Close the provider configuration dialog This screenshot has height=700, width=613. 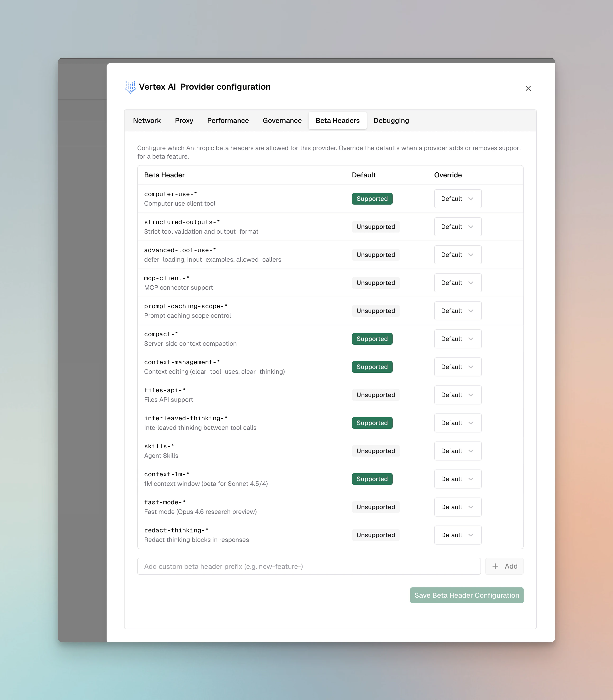[x=528, y=88]
